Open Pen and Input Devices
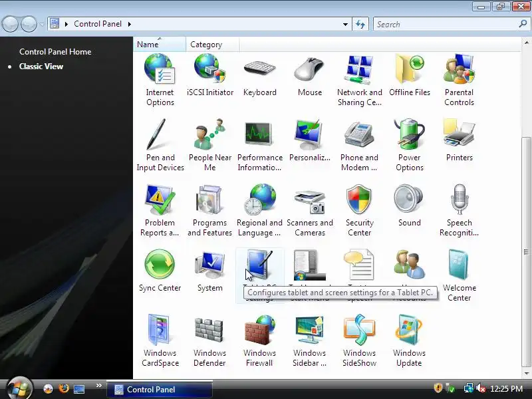532x399 pixels. 160,145
